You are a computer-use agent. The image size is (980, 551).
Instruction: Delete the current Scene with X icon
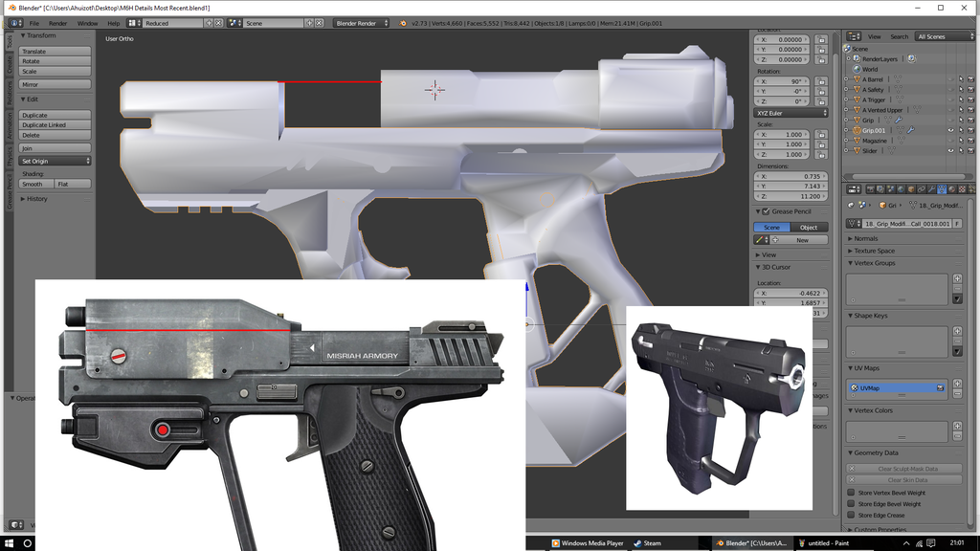[x=320, y=23]
